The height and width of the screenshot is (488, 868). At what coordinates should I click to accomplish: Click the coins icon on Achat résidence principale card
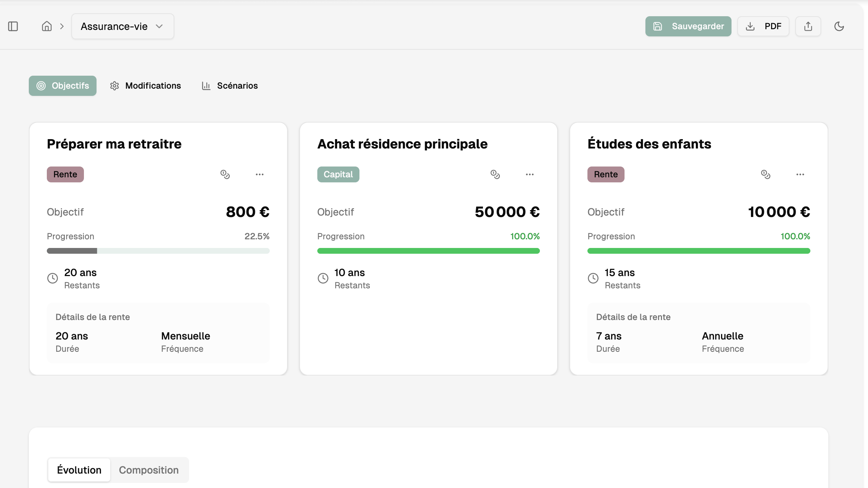[x=495, y=174]
